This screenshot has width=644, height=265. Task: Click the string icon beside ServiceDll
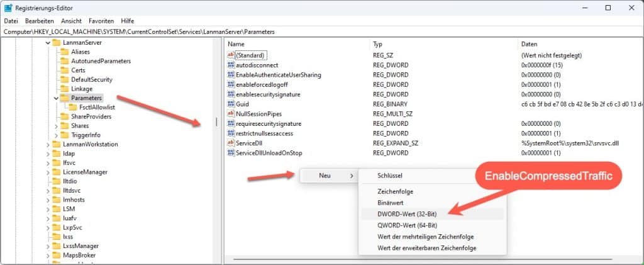[x=231, y=143]
